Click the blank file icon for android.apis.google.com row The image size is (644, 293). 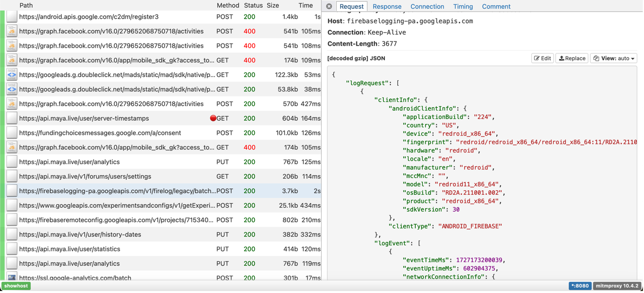12,17
